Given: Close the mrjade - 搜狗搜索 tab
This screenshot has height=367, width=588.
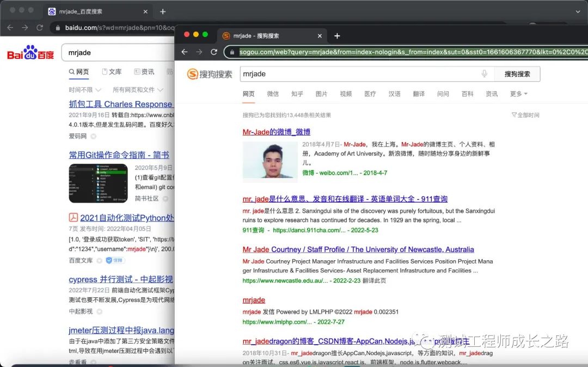Looking at the screenshot, I should pyautogui.click(x=320, y=36).
